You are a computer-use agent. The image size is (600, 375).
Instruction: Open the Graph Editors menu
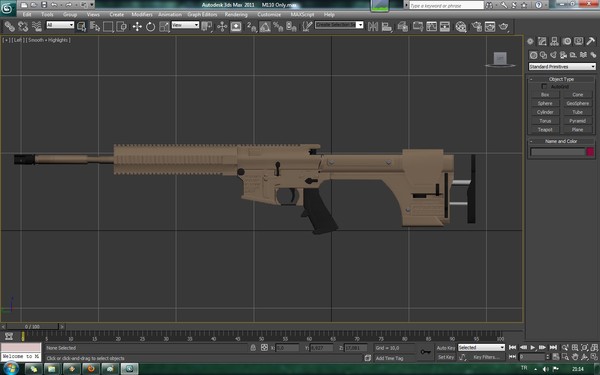[x=202, y=15]
